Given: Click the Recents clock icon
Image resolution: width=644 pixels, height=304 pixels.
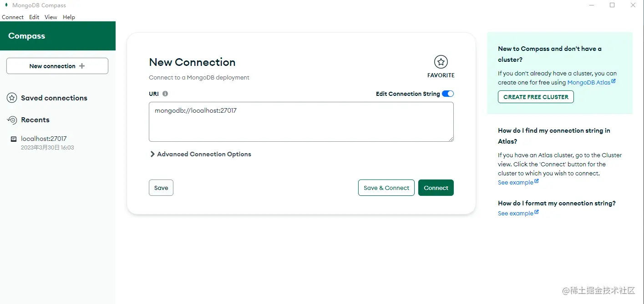Looking at the screenshot, I should point(12,120).
